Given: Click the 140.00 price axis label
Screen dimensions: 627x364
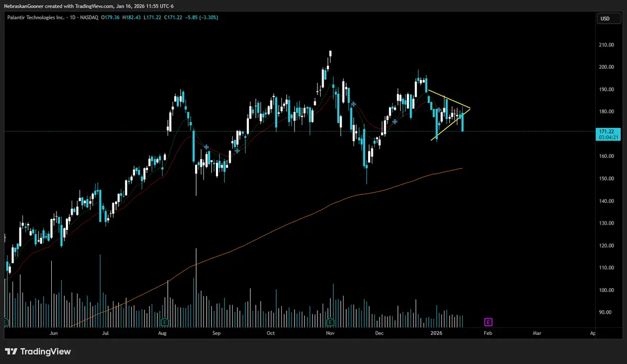Looking at the screenshot, I should click(606, 201).
